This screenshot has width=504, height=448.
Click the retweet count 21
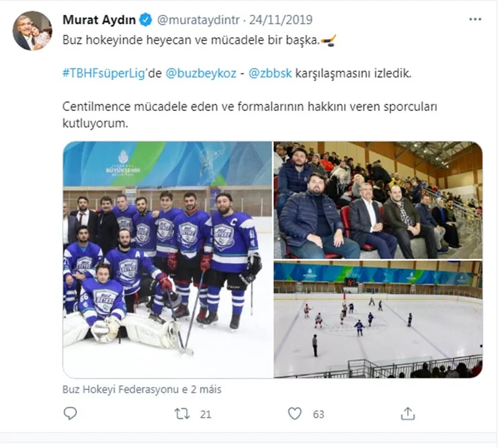(x=205, y=414)
